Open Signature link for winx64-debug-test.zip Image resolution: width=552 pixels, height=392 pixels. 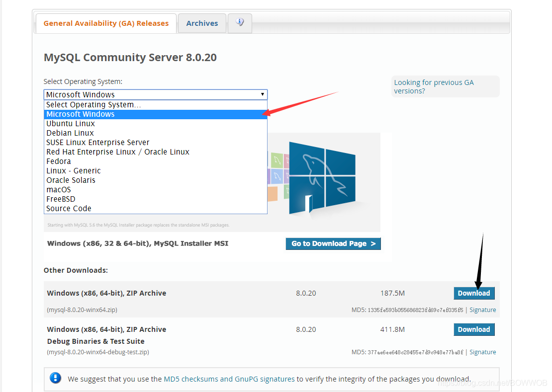pos(483,352)
